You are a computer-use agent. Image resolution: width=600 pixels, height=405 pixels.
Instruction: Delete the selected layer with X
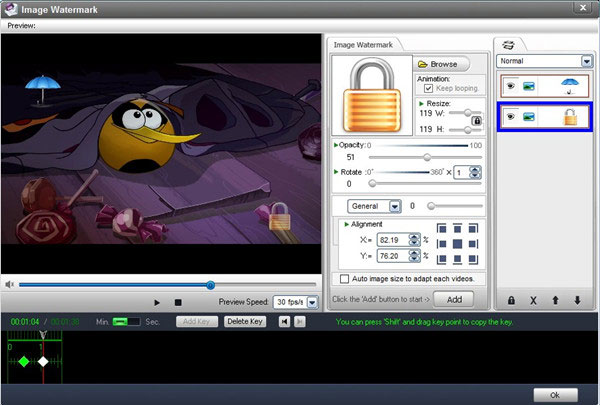(x=533, y=301)
